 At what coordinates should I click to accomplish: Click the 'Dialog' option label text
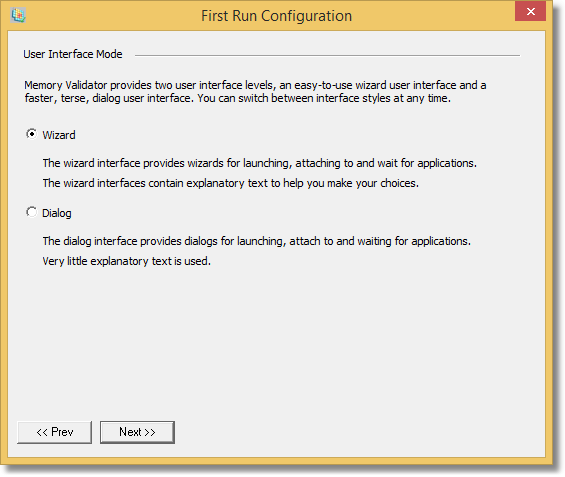click(x=57, y=213)
